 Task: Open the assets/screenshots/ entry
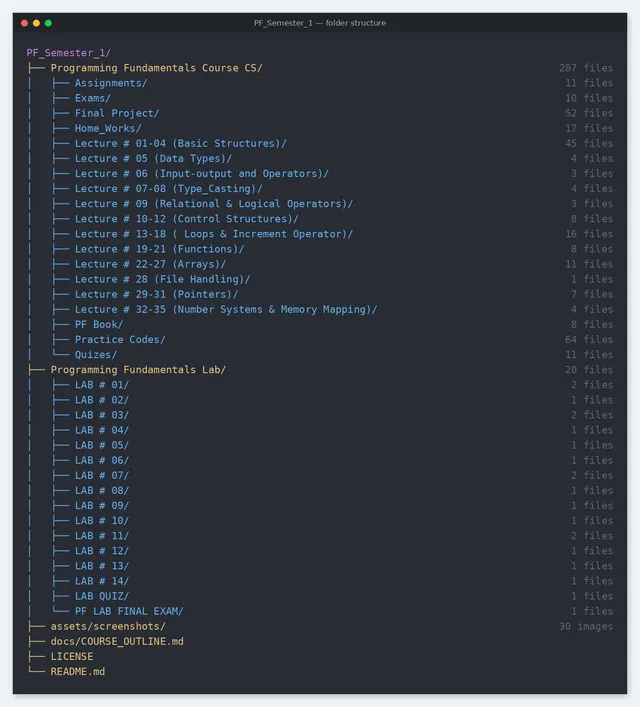108,627
